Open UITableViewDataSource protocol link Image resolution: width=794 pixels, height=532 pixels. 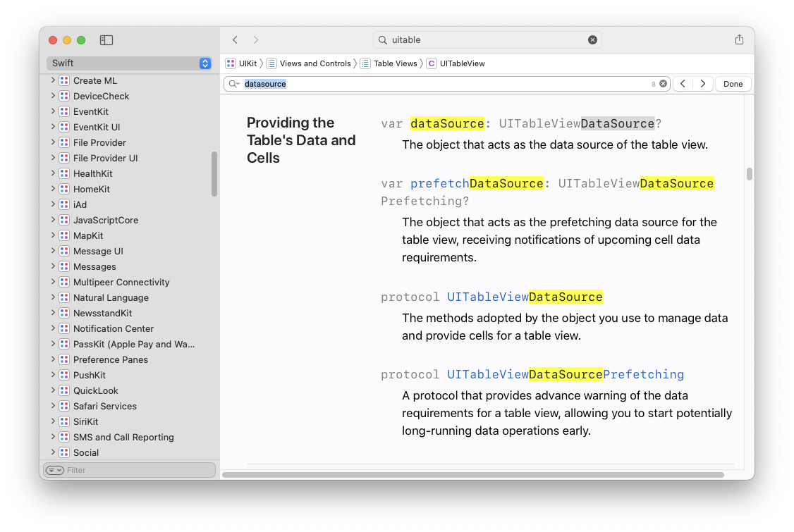pos(525,297)
